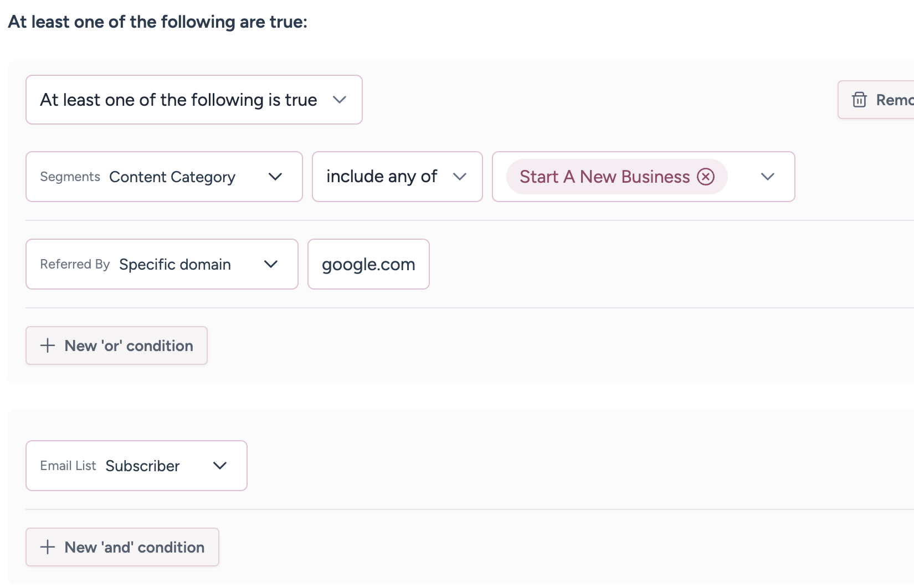Click the Remove button label
The height and width of the screenshot is (588, 914).
coord(893,100)
